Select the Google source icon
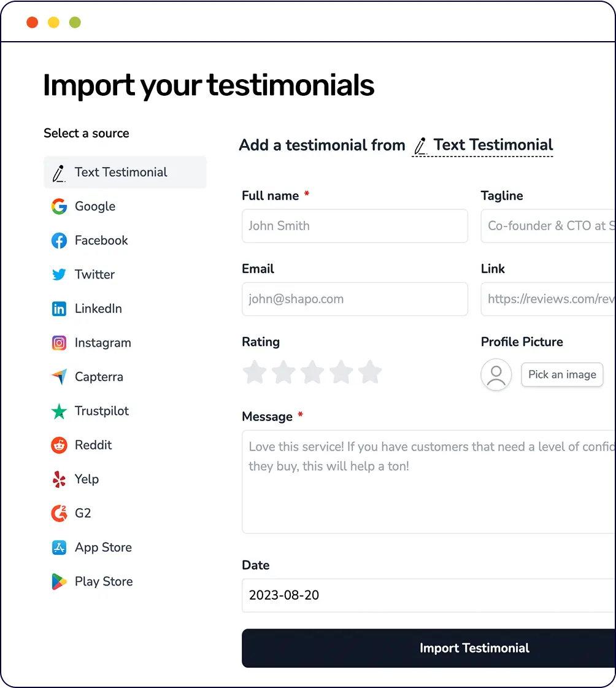Viewport: 616px width, 688px height. pos(59,206)
